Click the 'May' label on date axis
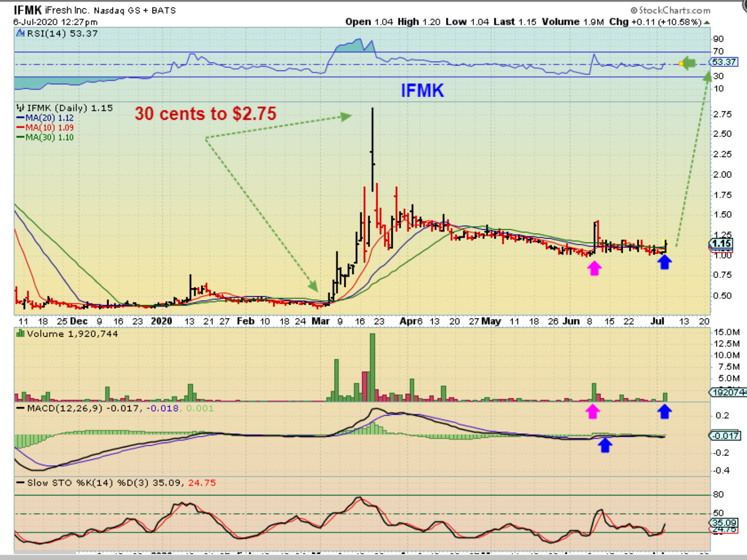 pyautogui.click(x=491, y=321)
